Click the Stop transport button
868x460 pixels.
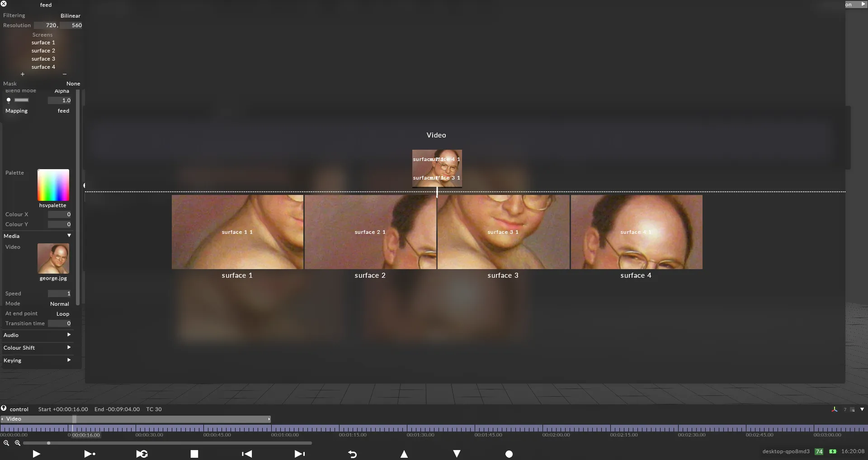[194, 454]
